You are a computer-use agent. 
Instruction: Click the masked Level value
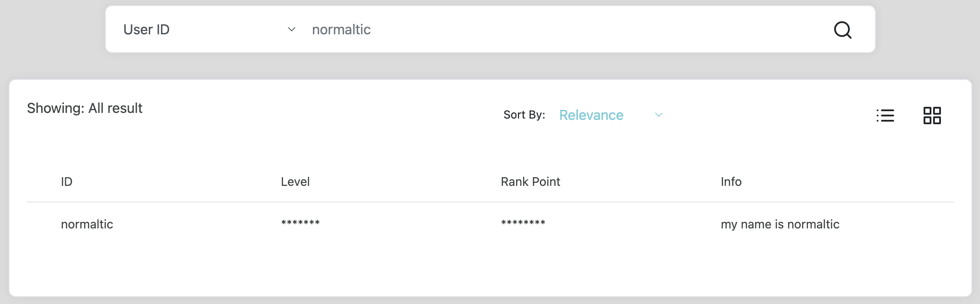[300, 223]
